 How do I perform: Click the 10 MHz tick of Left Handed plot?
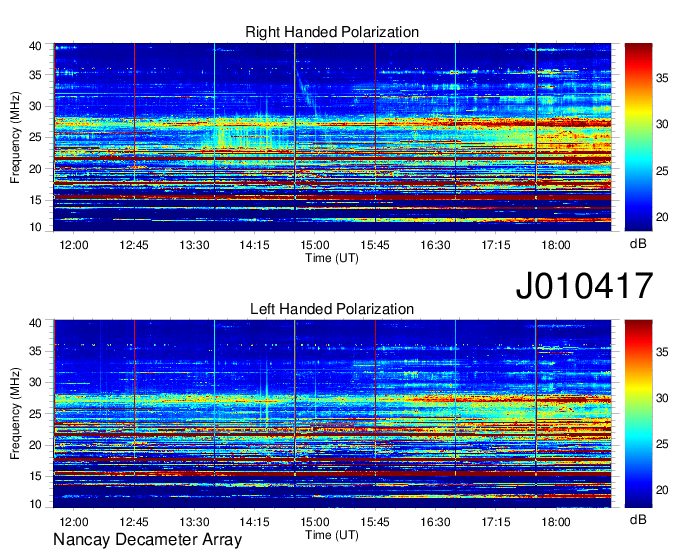[36, 504]
